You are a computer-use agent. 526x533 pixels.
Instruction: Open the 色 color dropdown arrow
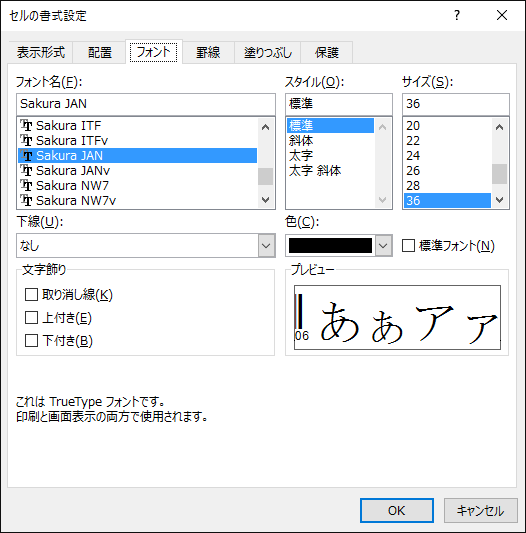click(384, 245)
